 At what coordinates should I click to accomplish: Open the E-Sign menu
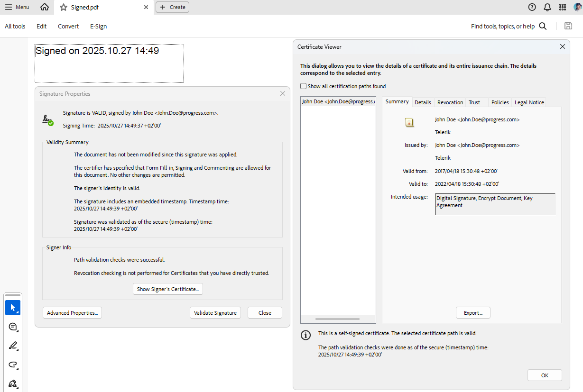pyautogui.click(x=98, y=26)
